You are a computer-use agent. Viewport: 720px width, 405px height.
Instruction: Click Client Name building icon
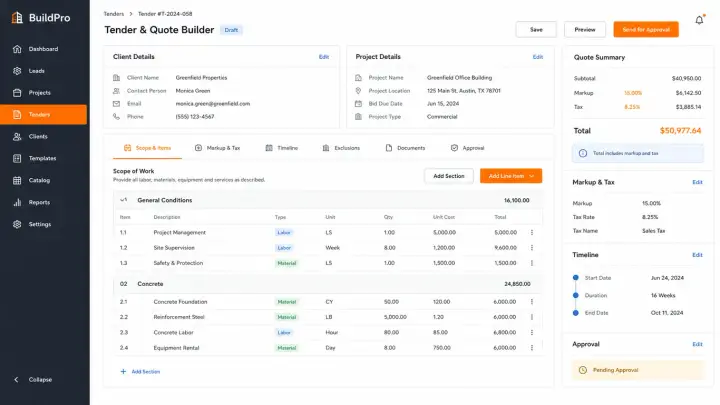(116, 78)
